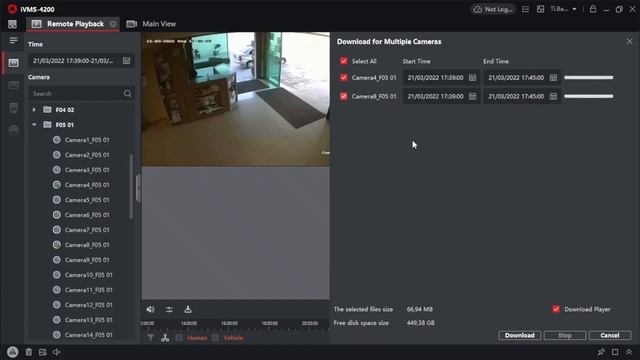Select Camera2_F05 01 in the tree
Viewport: 640px width, 360px height.
pos(87,155)
